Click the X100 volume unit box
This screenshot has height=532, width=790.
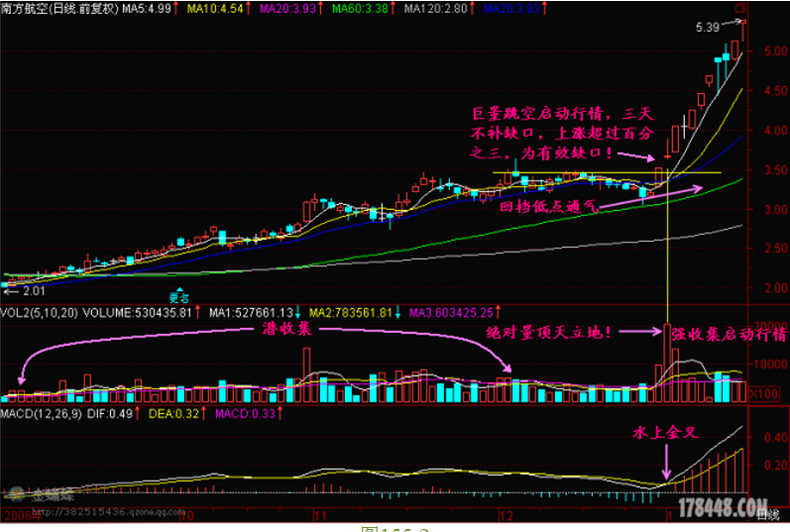point(764,393)
